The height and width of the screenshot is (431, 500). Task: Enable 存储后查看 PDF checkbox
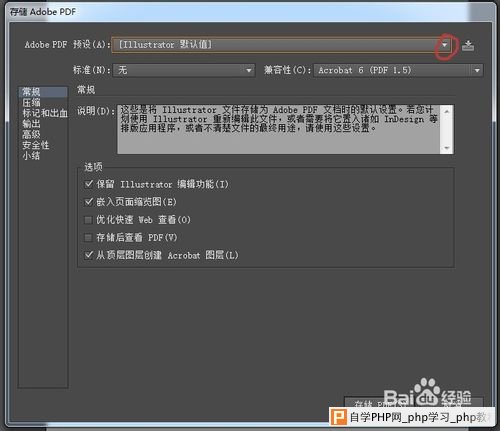[88, 237]
